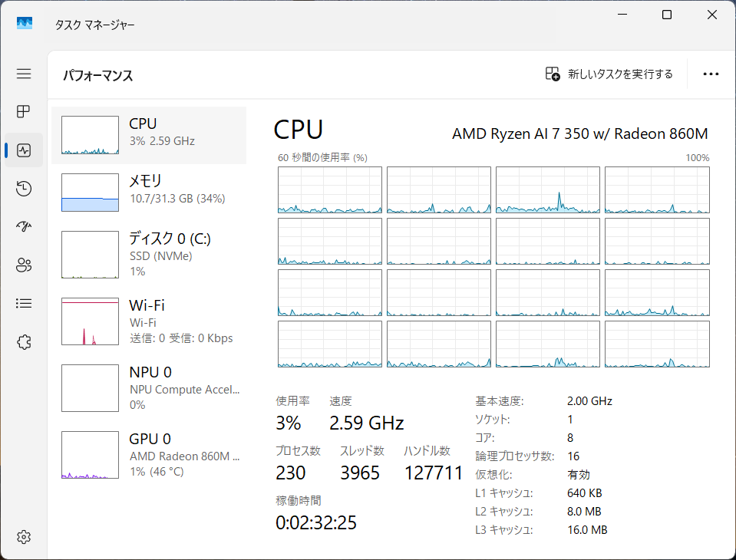Click 新しいタスクを実行する button
The image size is (736, 560).
pyautogui.click(x=609, y=74)
